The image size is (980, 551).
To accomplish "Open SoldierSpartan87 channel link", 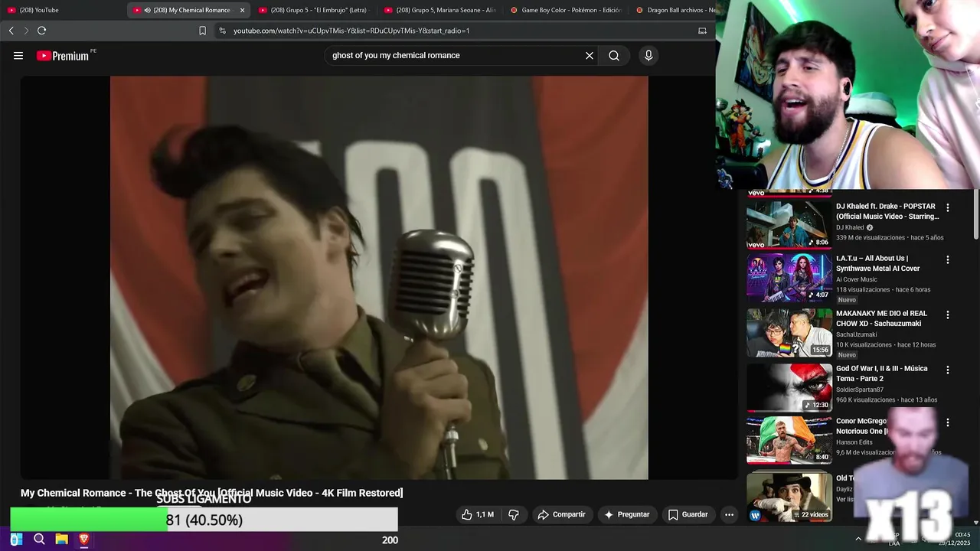I will click(860, 390).
